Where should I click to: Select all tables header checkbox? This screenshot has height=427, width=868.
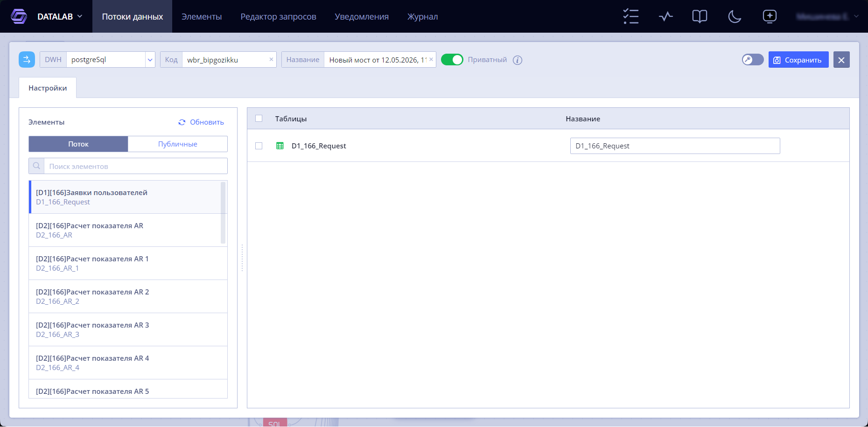[259, 119]
